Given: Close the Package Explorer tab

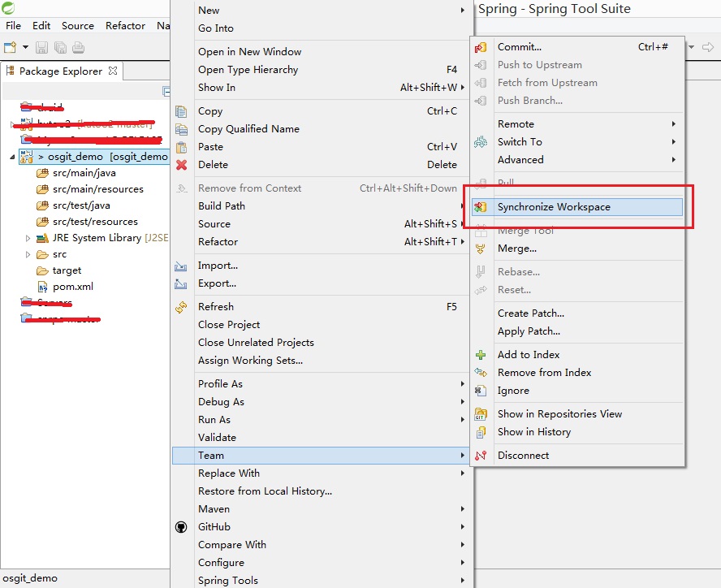Looking at the screenshot, I should tap(113, 71).
